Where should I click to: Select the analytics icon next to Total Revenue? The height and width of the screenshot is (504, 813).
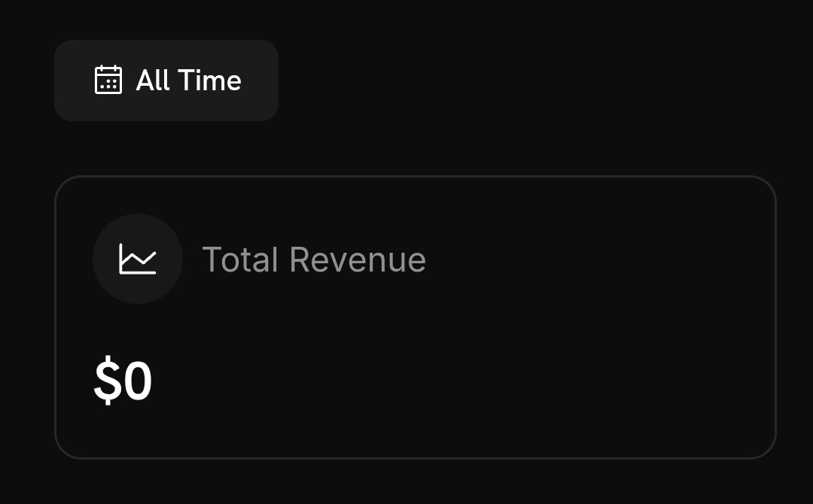pyautogui.click(x=138, y=259)
